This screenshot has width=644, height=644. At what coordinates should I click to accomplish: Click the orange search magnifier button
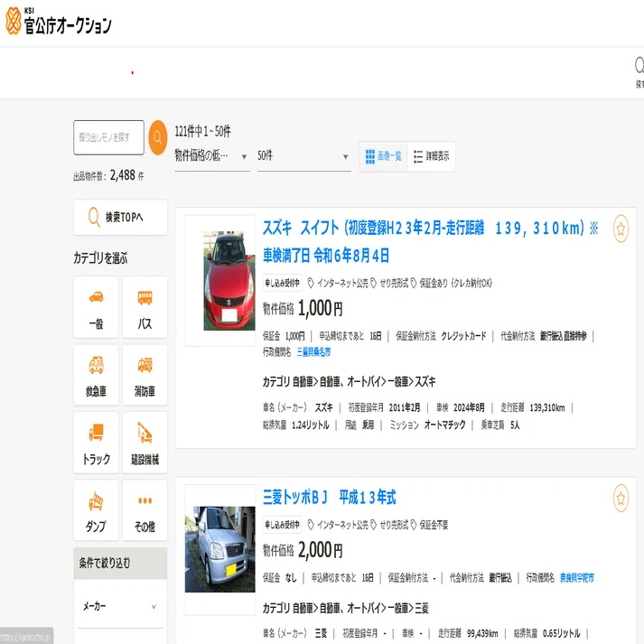[158, 137]
